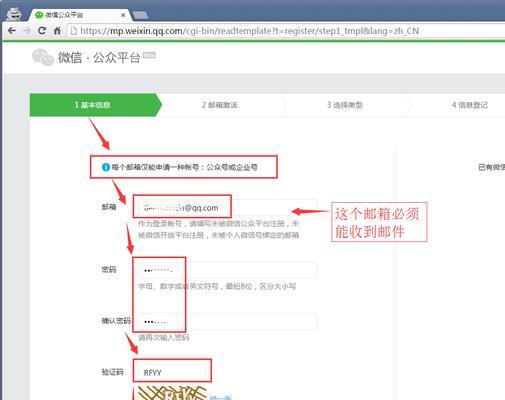The height and width of the screenshot is (400, 505).
Task: Click the 邮箱 email input field
Action: pos(227,208)
